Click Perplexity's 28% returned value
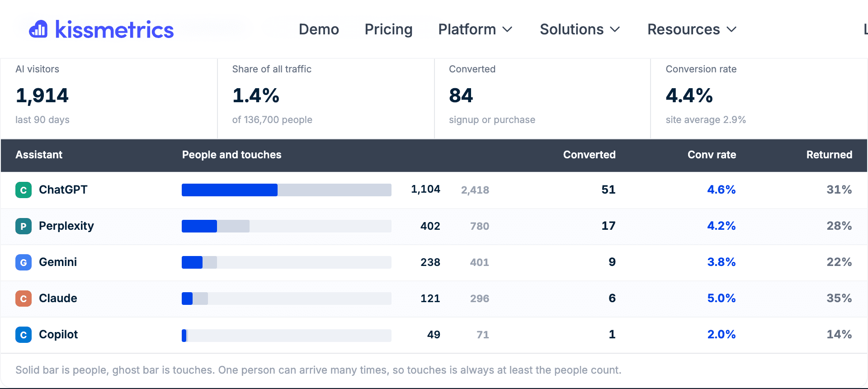 [x=840, y=226]
